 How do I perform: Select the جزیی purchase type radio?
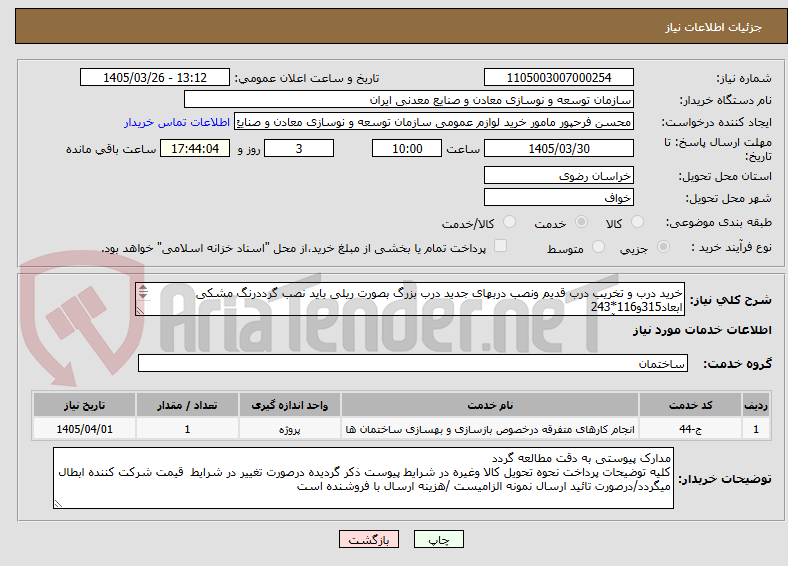pos(663,246)
